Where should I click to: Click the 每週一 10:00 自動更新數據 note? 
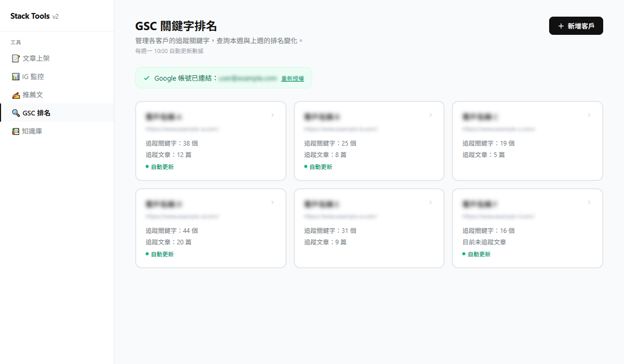[x=170, y=51]
